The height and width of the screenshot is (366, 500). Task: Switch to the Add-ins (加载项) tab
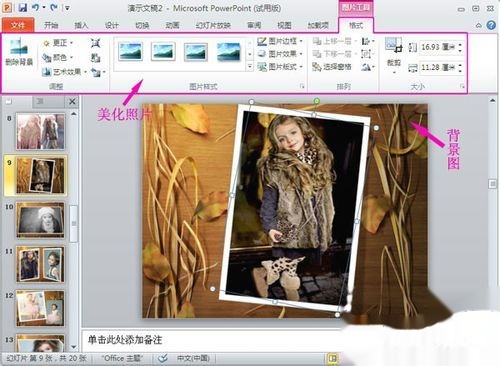pyautogui.click(x=318, y=25)
